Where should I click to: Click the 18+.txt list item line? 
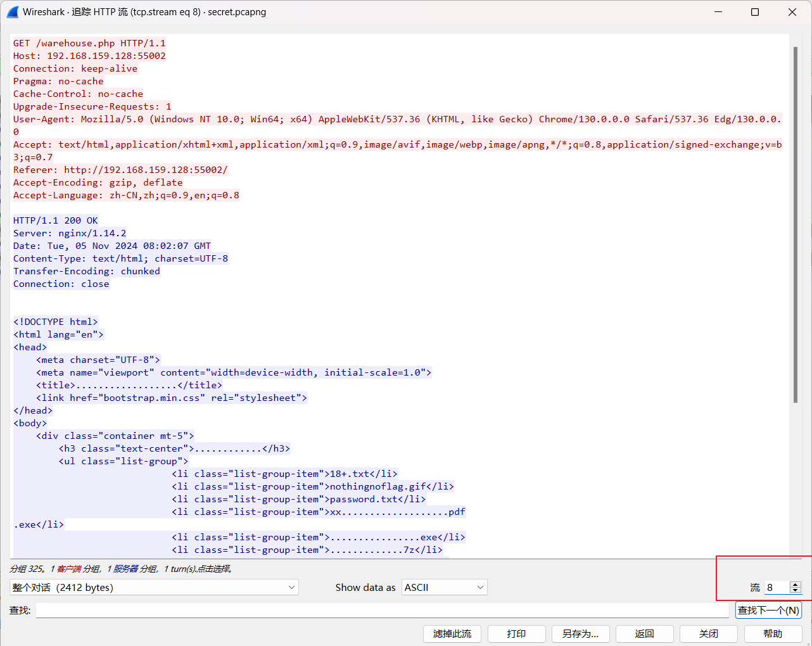pos(284,474)
